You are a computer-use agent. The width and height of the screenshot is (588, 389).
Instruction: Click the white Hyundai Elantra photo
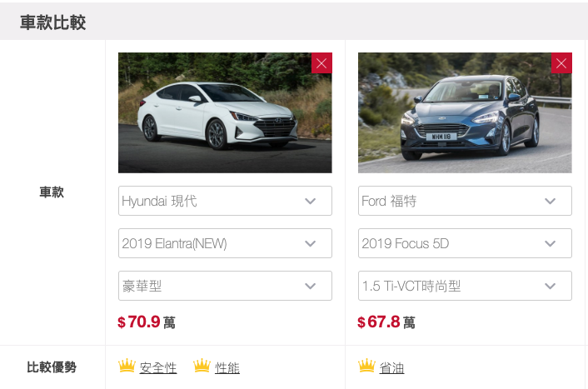tap(225, 112)
